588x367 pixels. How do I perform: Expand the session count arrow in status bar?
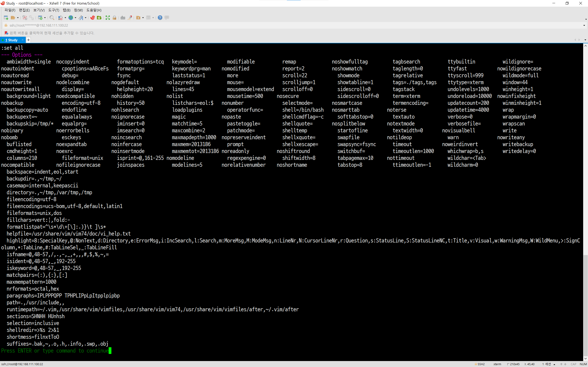tap(554, 364)
